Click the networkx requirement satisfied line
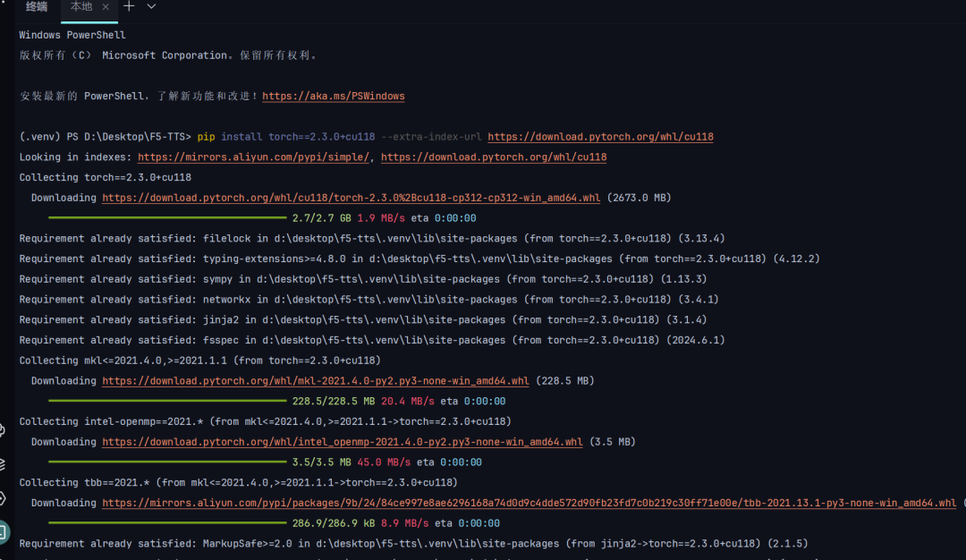The width and height of the screenshot is (966, 560). 369,300
